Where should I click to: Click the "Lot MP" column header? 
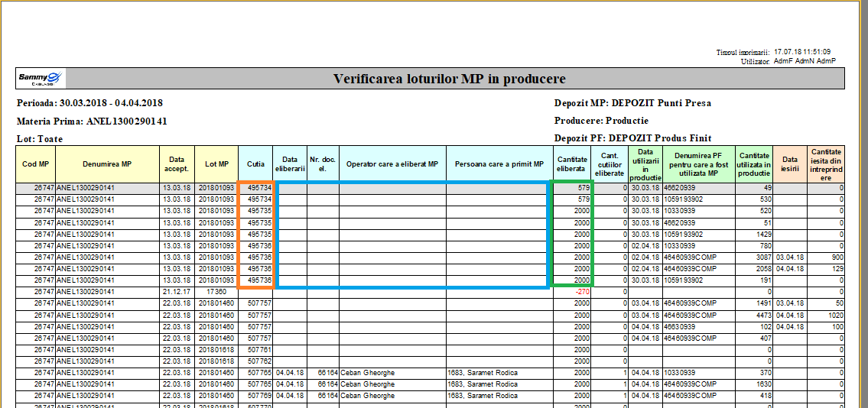click(x=217, y=164)
